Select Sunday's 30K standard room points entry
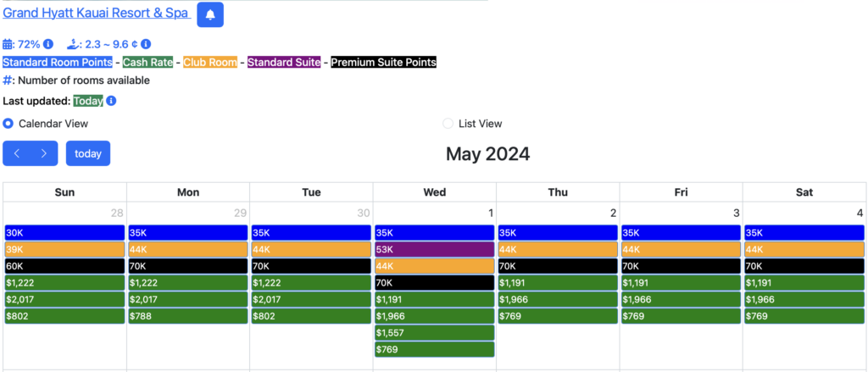 64,232
